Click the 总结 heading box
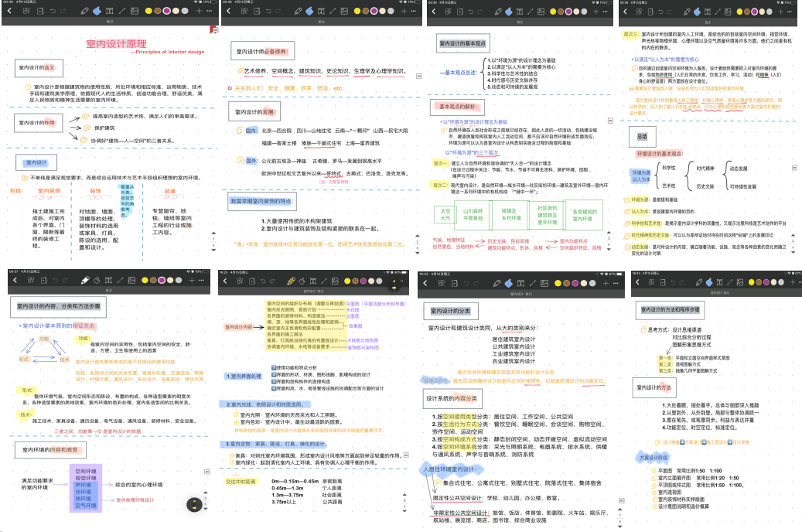Screen dimensions: 802x532 point(641,136)
